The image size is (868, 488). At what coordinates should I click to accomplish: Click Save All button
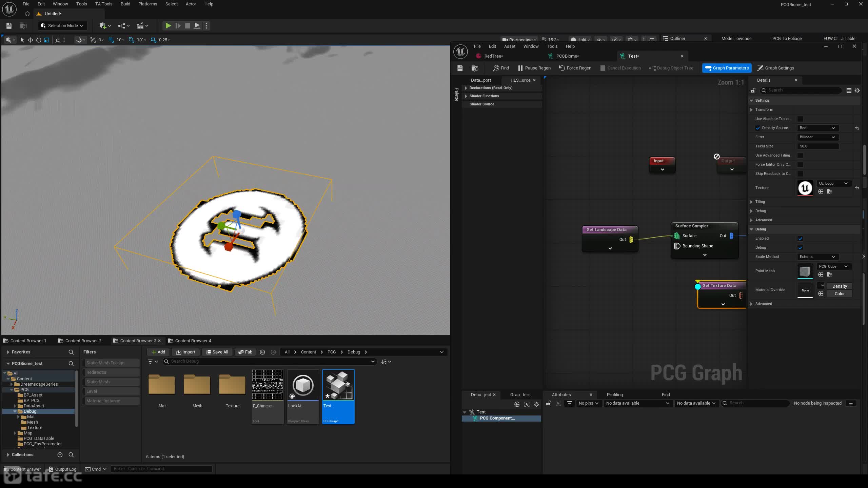tap(217, 352)
